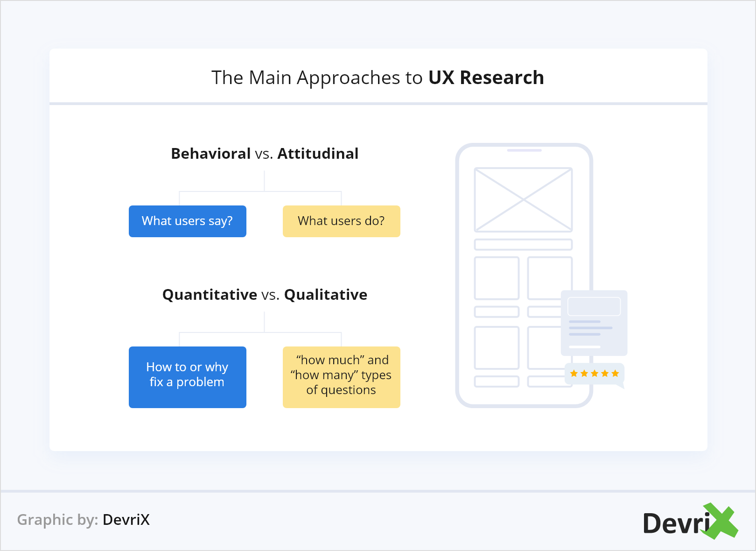Click the 'Quantitative vs. Qualitative' heading
The image size is (756, 551).
tap(265, 295)
